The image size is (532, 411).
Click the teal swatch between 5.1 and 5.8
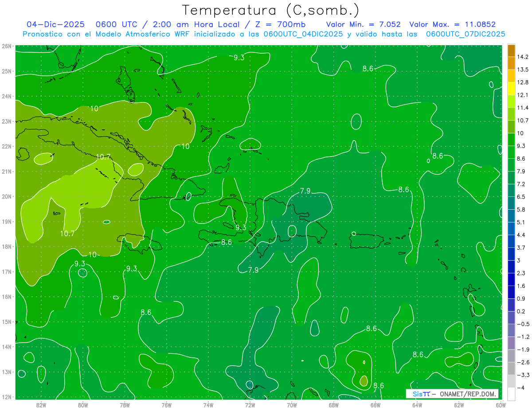point(511,215)
